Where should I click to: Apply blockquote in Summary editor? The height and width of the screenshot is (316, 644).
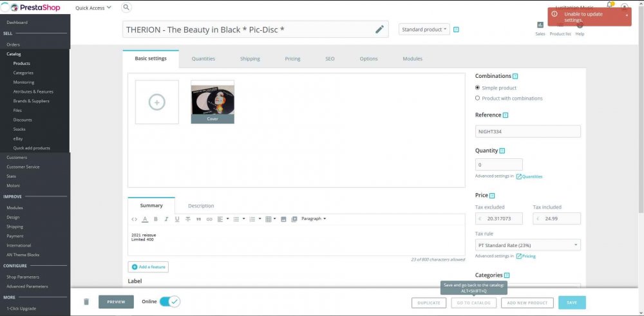pos(198,219)
